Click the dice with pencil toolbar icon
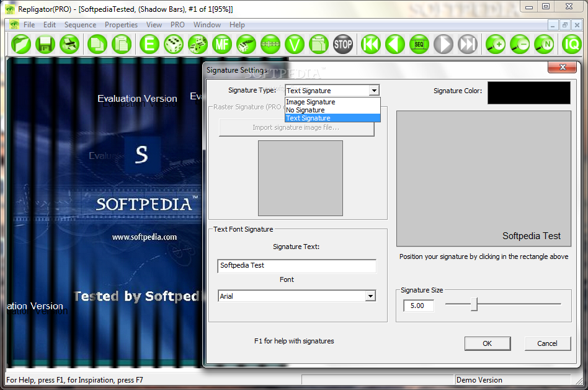Image resolution: width=588 pixels, height=390 pixels. 246,44
